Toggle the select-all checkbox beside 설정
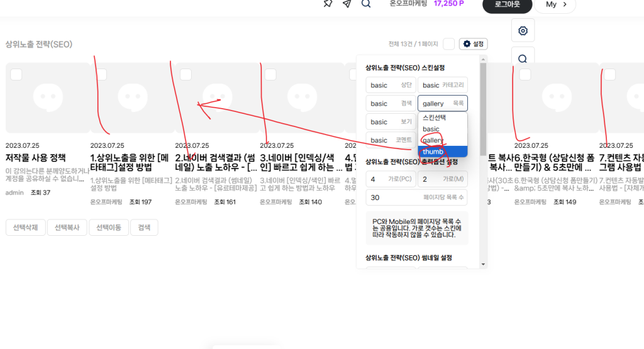 tap(449, 44)
